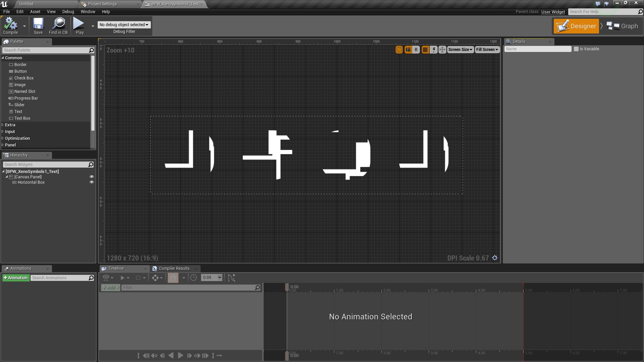Open the Fill Screen dropdown
Screen dimensions: 644x362
click(x=487, y=50)
